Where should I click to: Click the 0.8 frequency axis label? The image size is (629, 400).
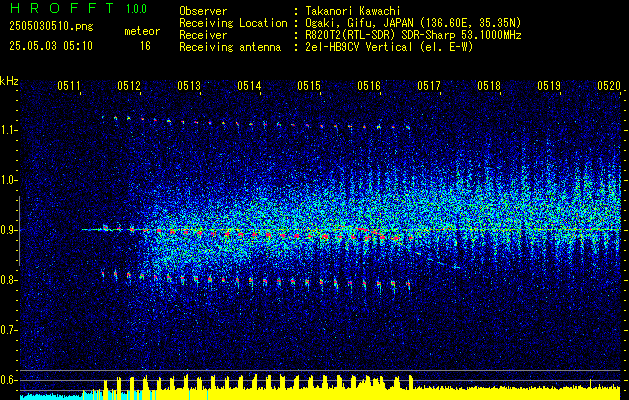pyautogui.click(x=7, y=280)
